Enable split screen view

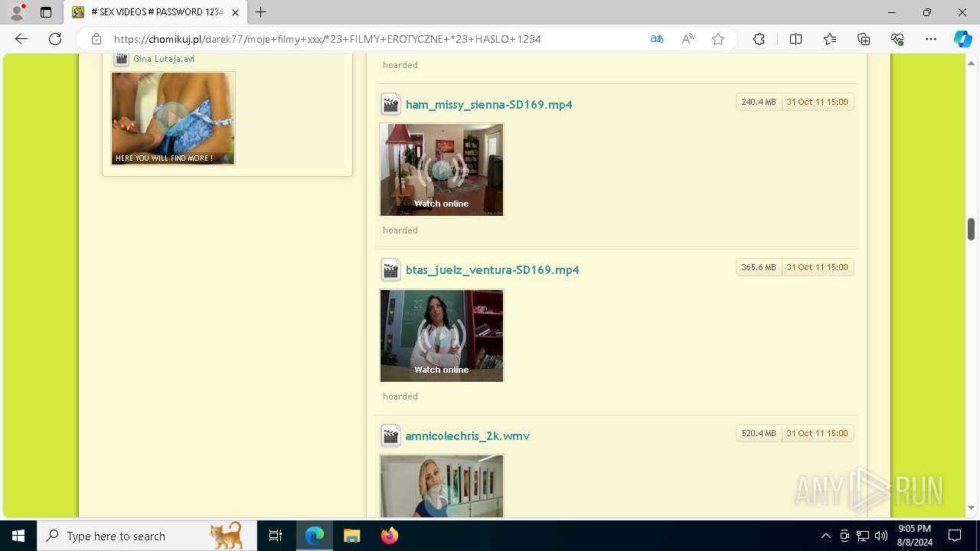click(x=795, y=39)
